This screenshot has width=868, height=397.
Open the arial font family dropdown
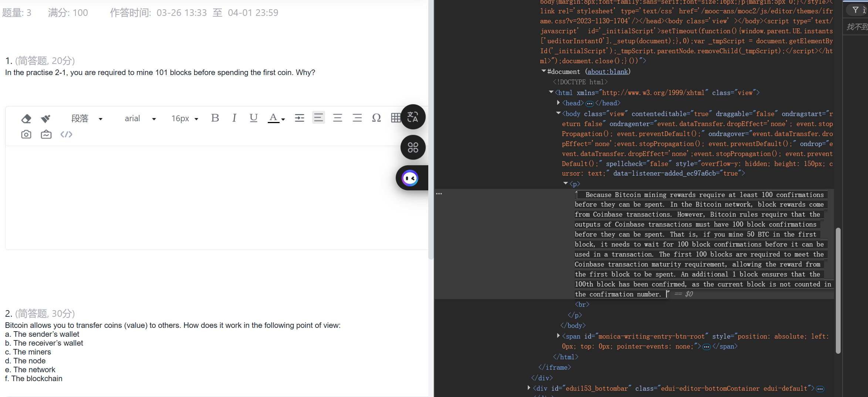click(141, 118)
